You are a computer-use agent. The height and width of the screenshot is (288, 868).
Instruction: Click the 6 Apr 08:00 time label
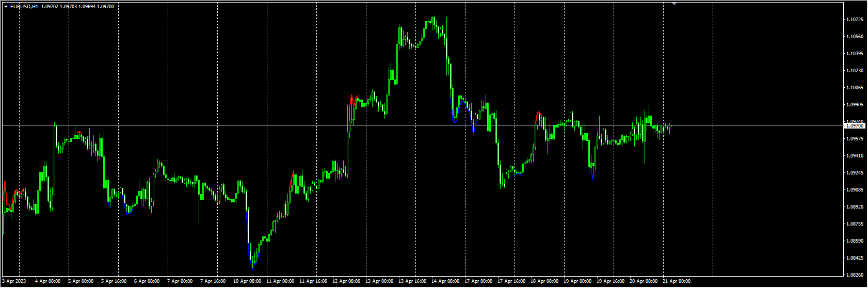click(x=147, y=281)
